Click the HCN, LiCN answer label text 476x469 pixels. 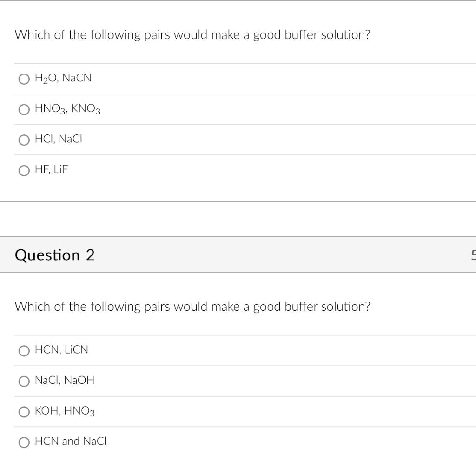[61, 349]
